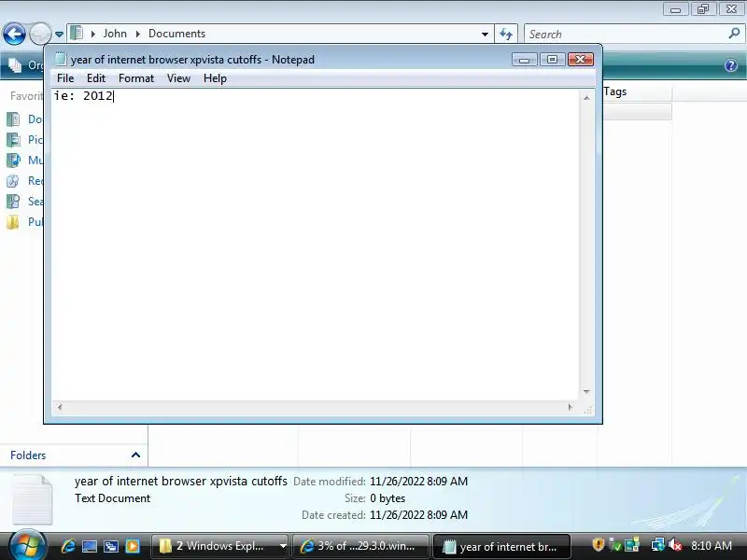Open Recently Changed favorite link icon

point(13,181)
